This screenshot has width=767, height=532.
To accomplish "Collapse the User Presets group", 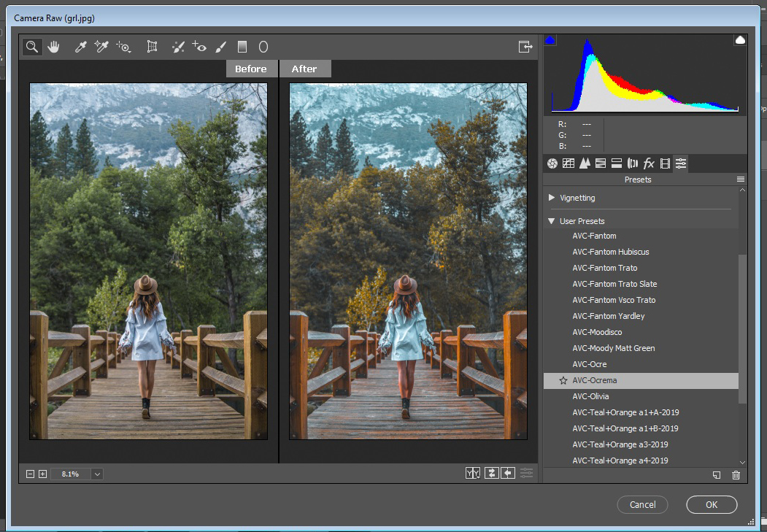I will click(552, 221).
